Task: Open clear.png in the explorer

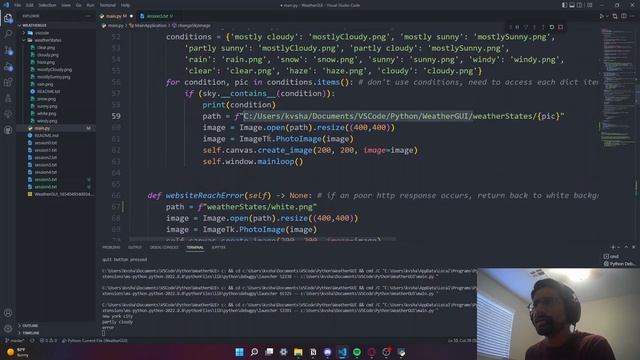Action: click(46, 47)
